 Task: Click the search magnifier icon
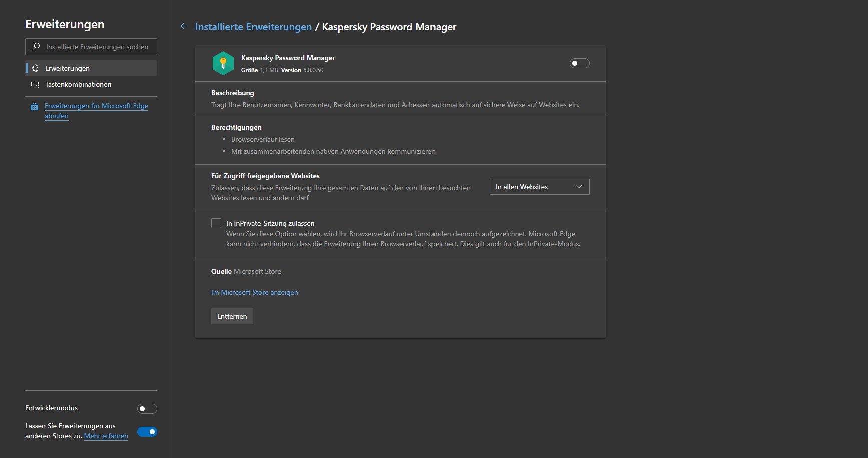(36, 47)
